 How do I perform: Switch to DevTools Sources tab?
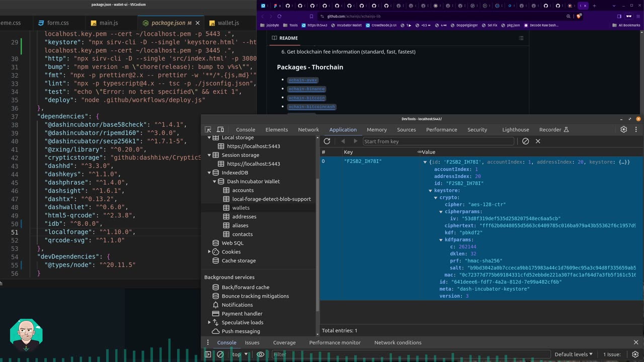407,130
